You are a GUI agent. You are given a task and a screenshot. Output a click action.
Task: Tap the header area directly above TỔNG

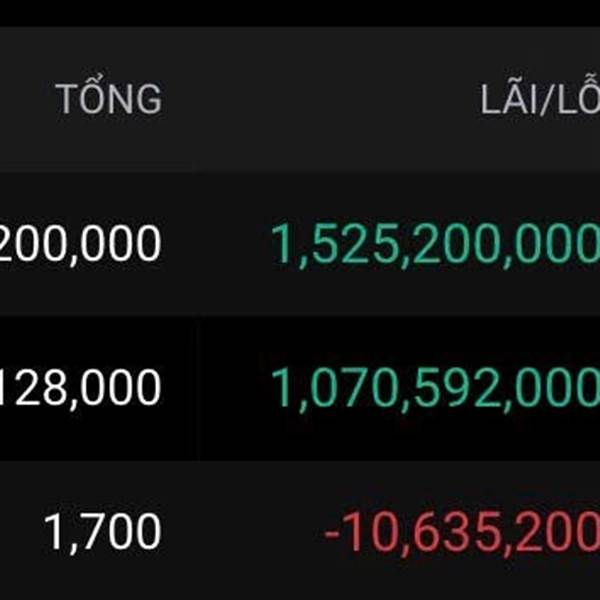tap(108, 50)
